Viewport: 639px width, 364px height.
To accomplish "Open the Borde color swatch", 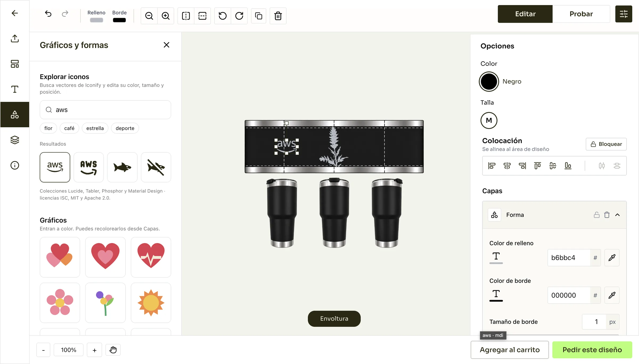I will coord(119,20).
